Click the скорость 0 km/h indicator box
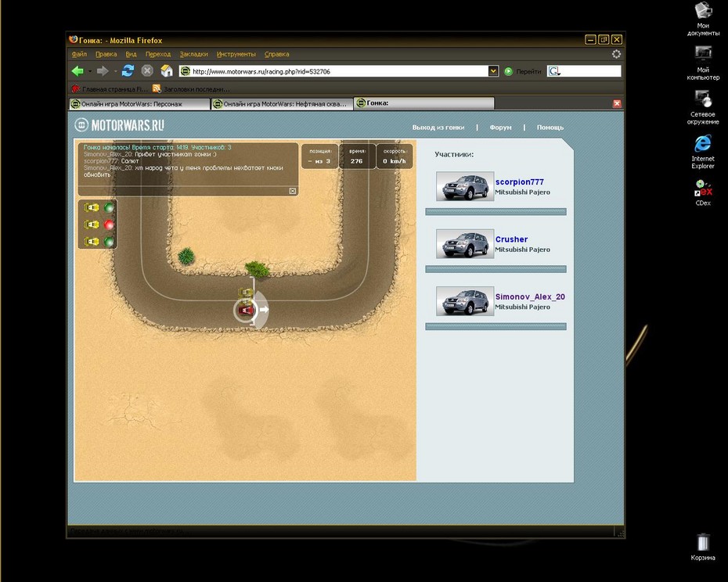The image size is (728, 582). tap(395, 156)
